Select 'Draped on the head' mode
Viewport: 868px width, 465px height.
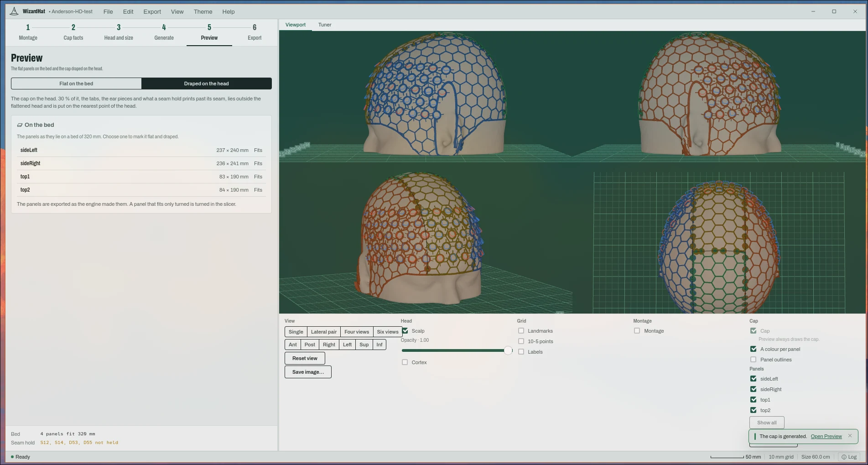click(207, 84)
